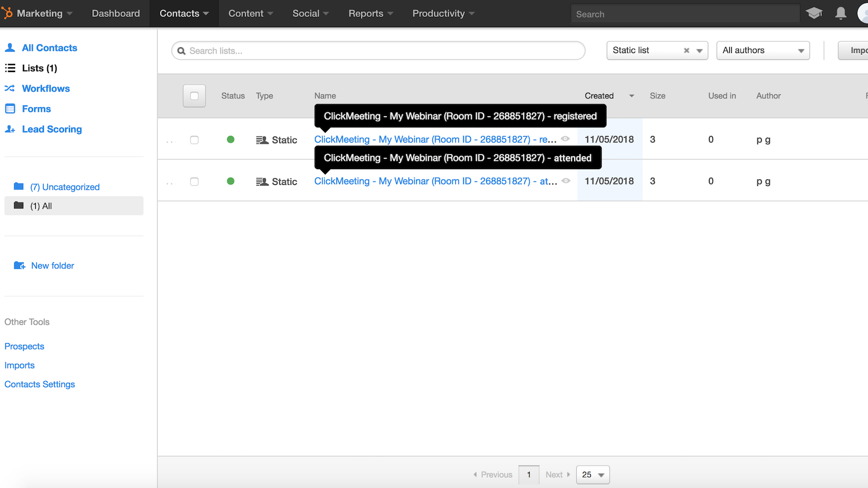Click the Size column header
868x488 pixels.
pos(658,95)
